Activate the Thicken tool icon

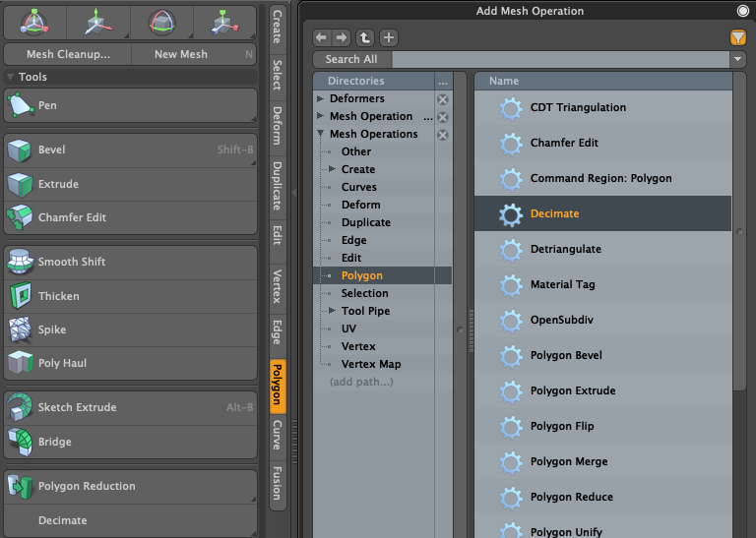20,296
